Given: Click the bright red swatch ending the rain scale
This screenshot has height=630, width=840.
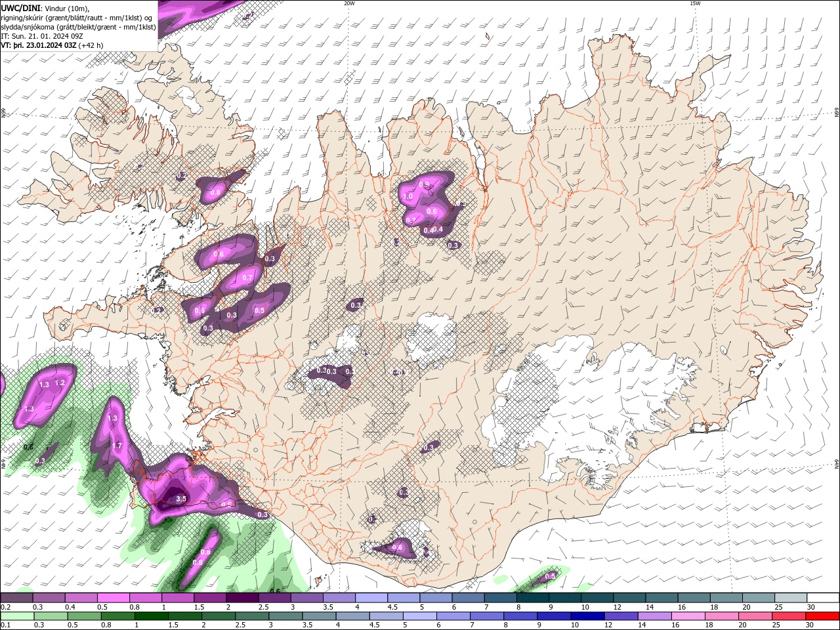Looking at the screenshot, I should click(824, 616).
